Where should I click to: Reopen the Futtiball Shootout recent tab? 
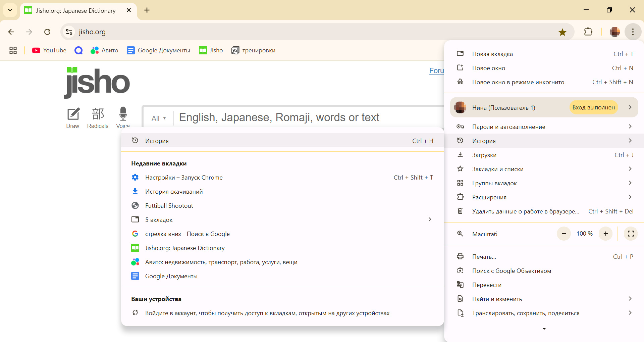coord(169,205)
